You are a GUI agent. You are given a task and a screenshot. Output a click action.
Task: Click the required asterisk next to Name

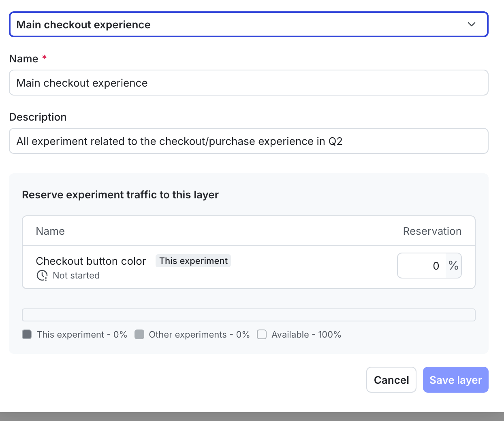[44, 58]
